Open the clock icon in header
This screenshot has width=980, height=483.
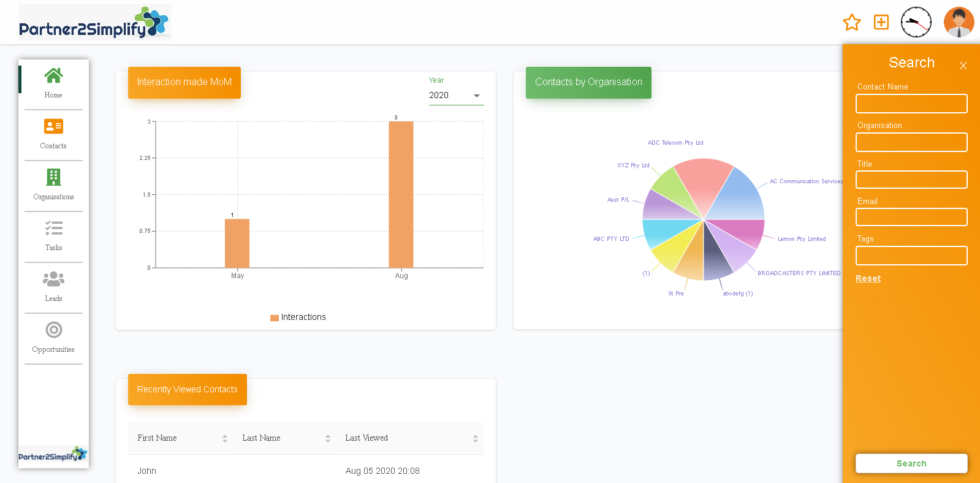(916, 22)
